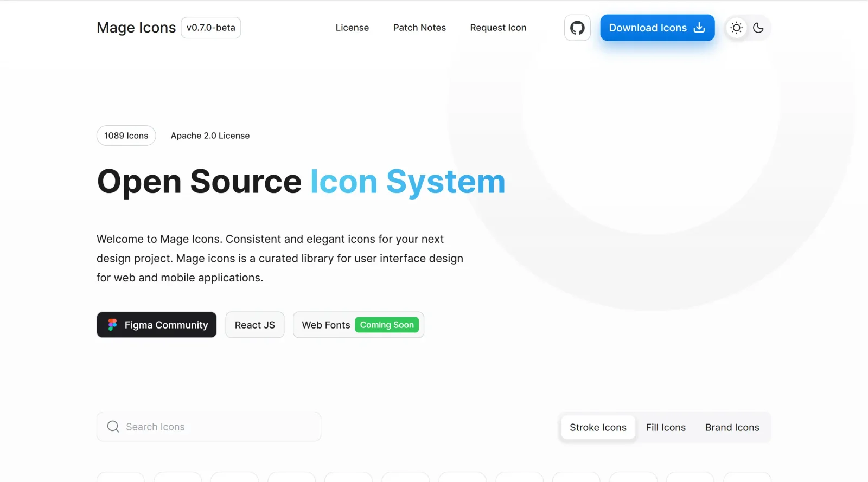Click the download arrow icon in Download button
This screenshot has width=868, height=482.
click(699, 28)
